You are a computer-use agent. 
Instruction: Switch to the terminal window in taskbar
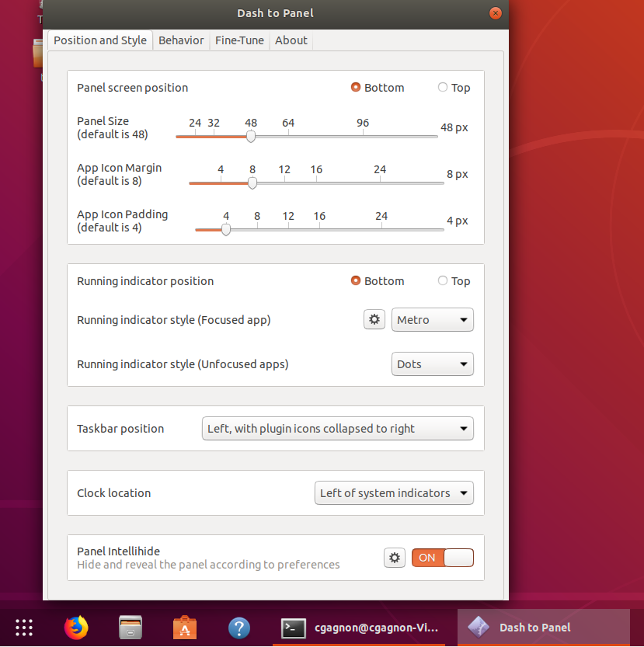tap(359, 628)
